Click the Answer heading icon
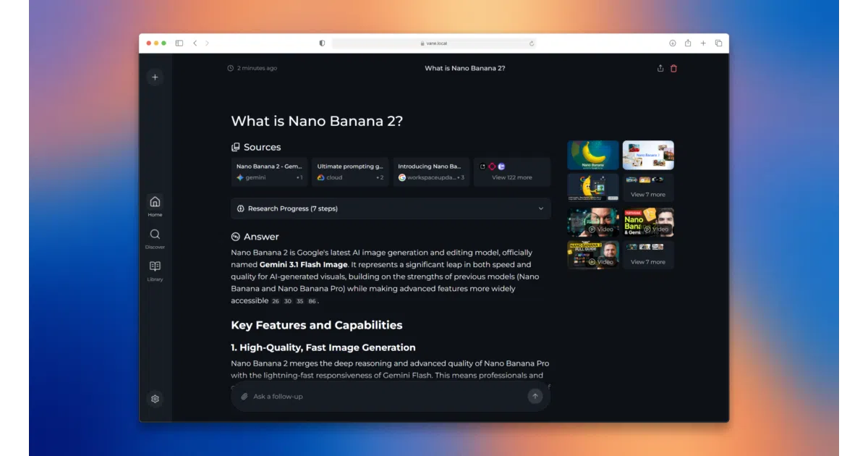Screen dimensions: 868x456 coord(235,237)
